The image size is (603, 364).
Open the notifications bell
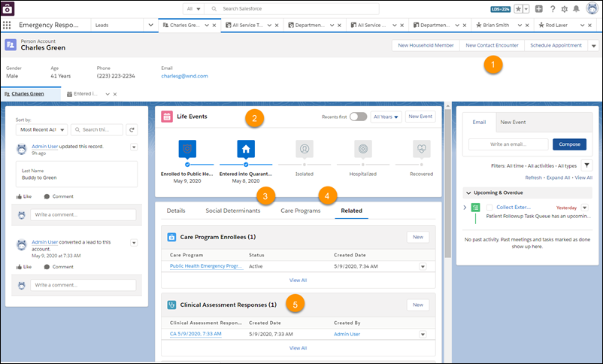tap(576, 9)
